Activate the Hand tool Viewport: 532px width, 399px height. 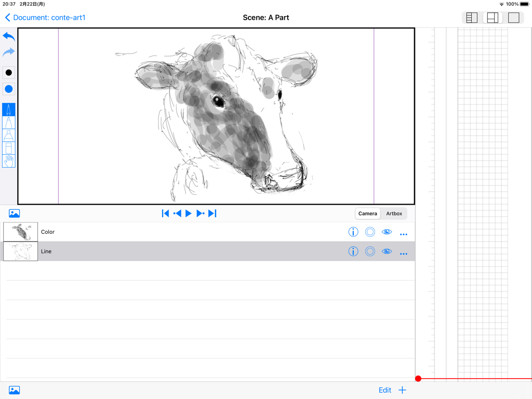(8, 161)
